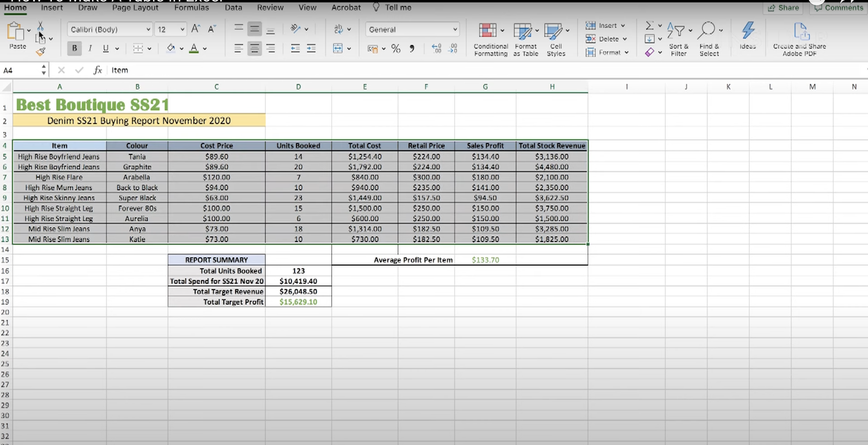This screenshot has height=445, width=868.
Task: Open the Page Layout tab
Action: [x=135, y=7]
